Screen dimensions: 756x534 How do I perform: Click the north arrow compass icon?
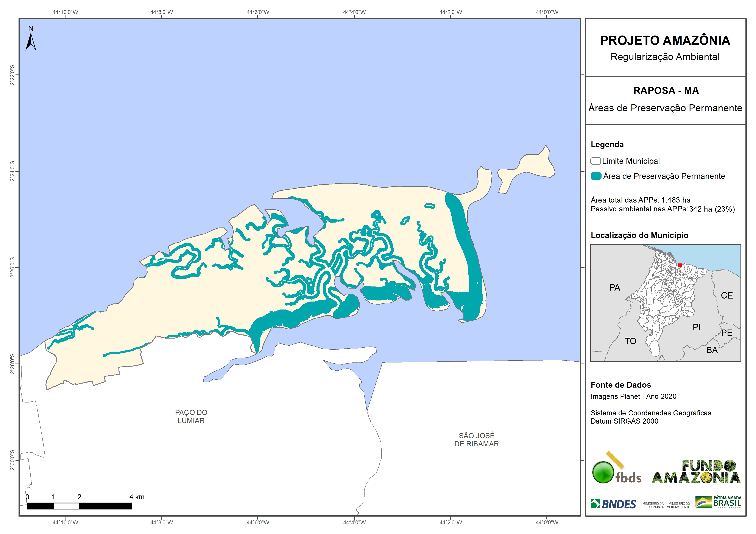click(31, 41)
